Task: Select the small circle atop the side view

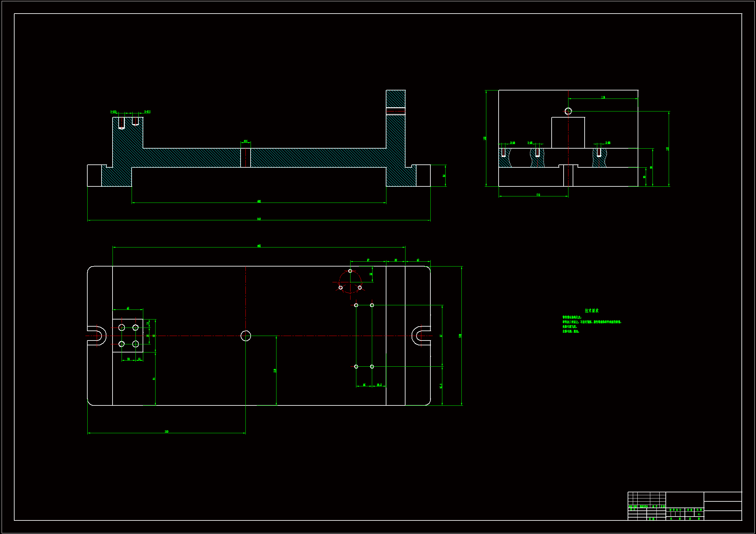Action: tap(568, 111)
